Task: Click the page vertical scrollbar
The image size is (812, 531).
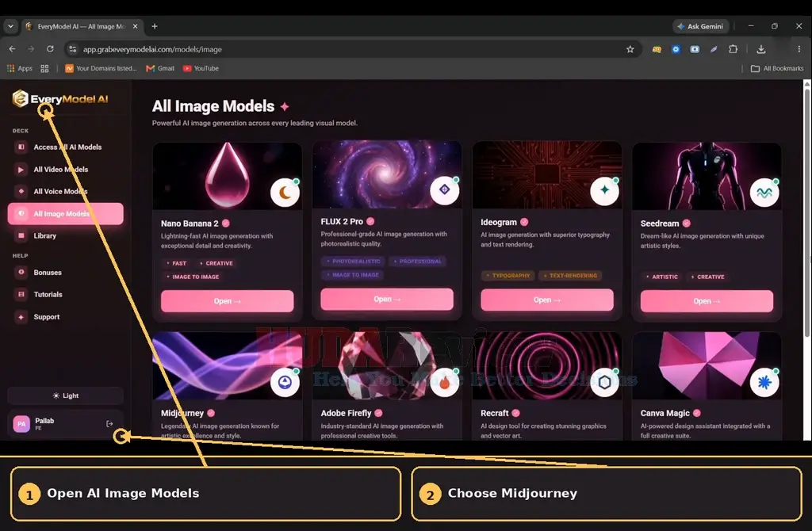Action: point(806,212)
